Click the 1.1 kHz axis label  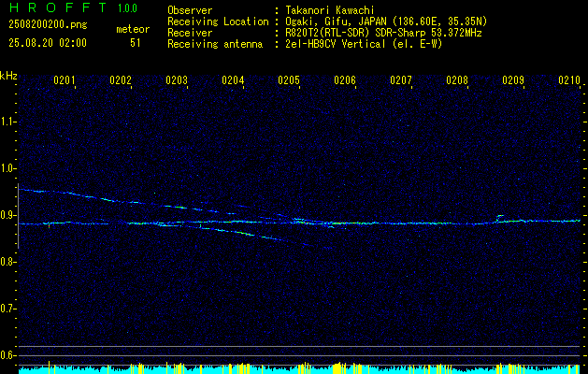coord(7,122)
